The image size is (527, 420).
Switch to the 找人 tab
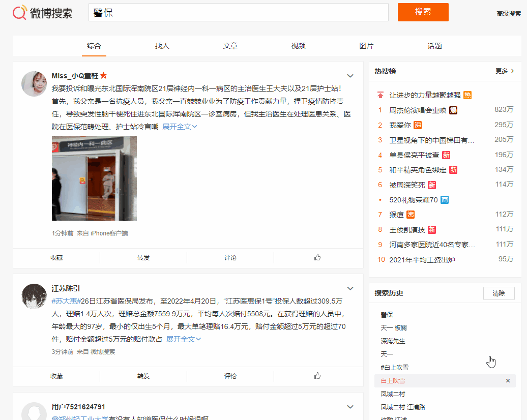coord(162,46)
